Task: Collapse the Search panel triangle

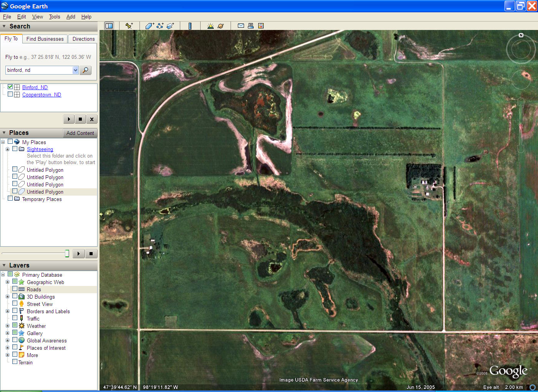Action: point(4,26)
